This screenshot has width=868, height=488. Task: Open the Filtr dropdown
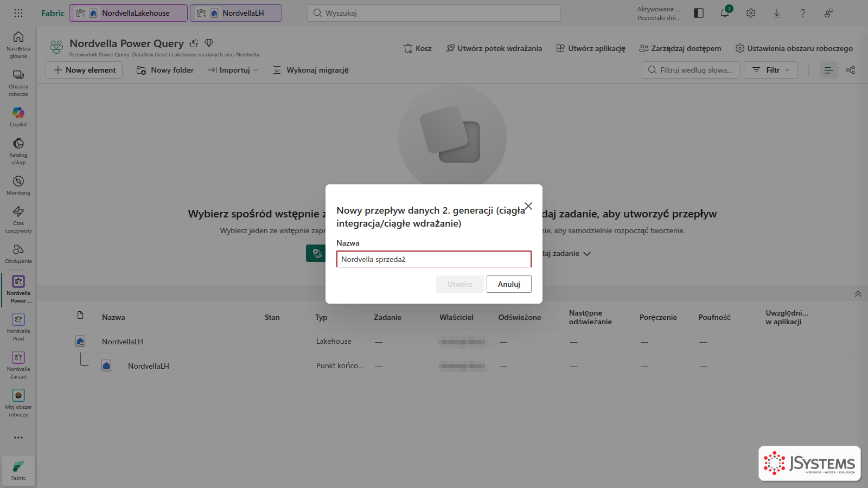point(770,70)
